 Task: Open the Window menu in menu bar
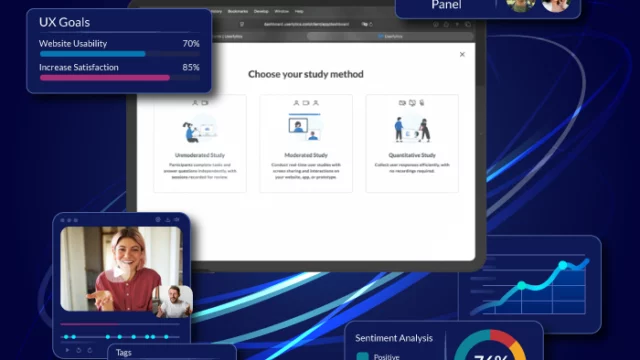coord(282,11)
